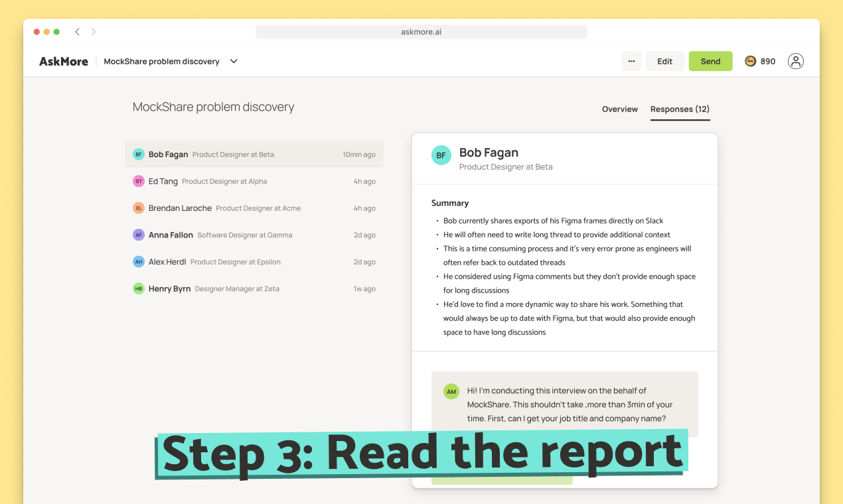The width and height of the screenshot is (843, 504).
Task: Click the 890 credits coin icon
Action: (751, 61)
